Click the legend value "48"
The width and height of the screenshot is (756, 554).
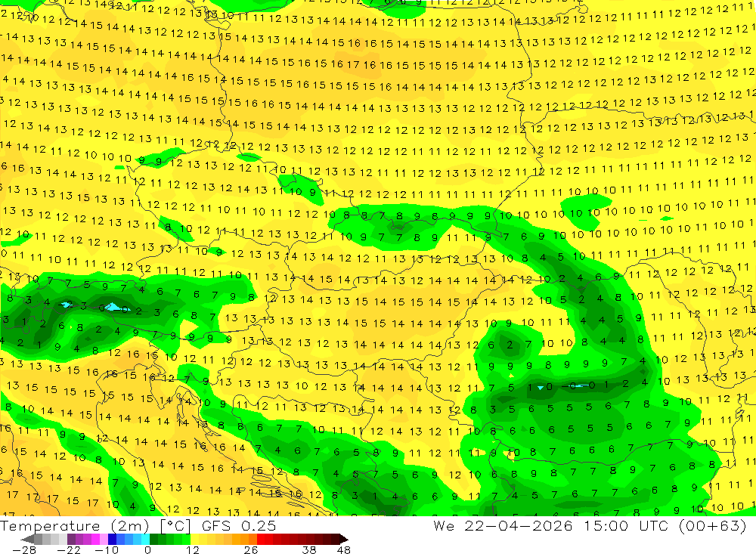click(x=344, y=549)
